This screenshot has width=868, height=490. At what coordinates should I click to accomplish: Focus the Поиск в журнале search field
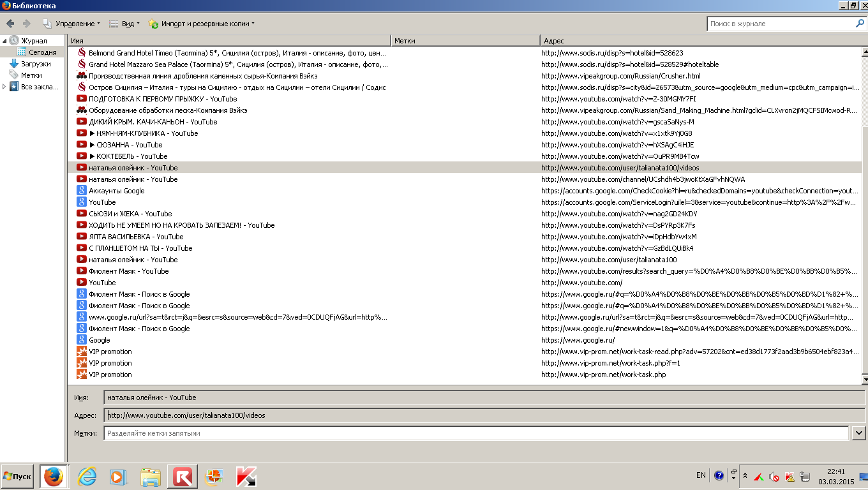[x=781, y=24]
